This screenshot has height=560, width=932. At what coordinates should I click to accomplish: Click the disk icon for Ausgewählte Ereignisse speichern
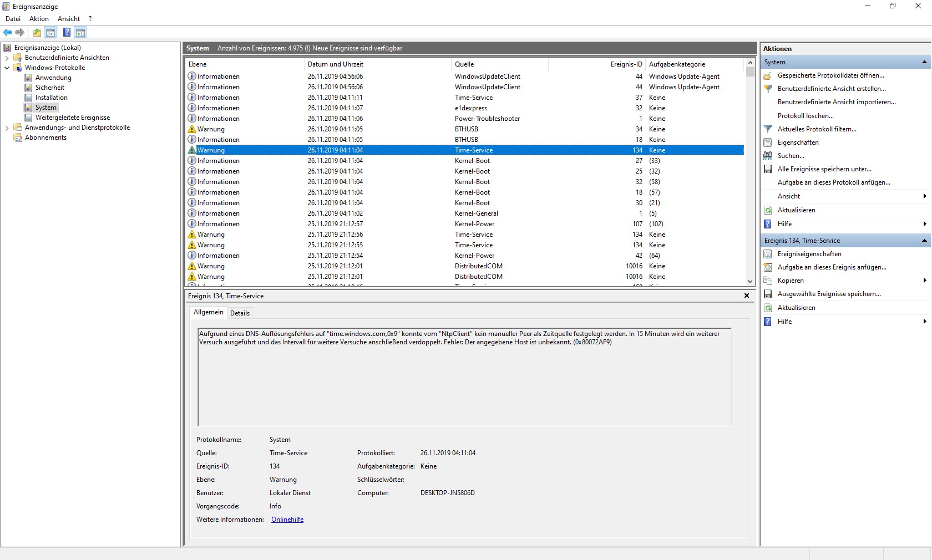tap(768, 294)
